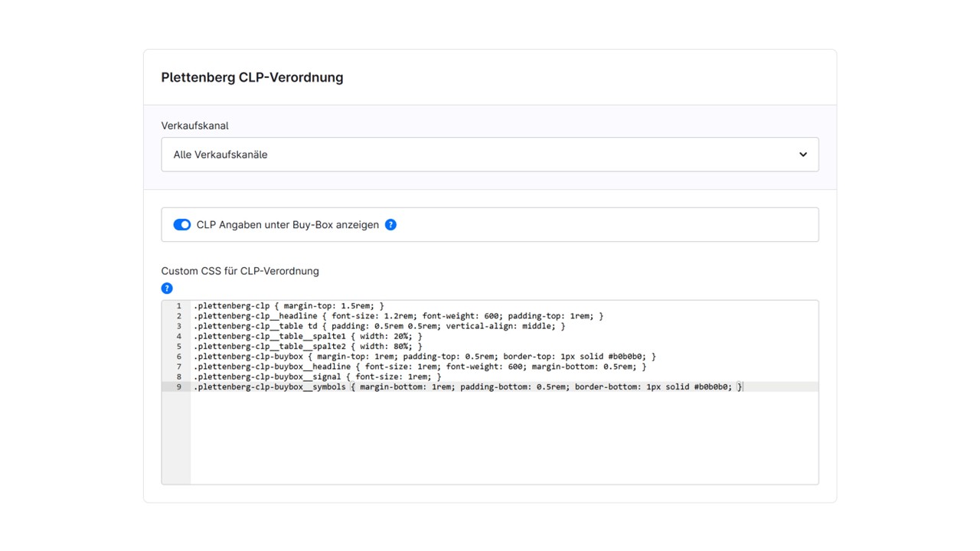
Task: Click line number 9 in code gutter
Action: [178, 387]
